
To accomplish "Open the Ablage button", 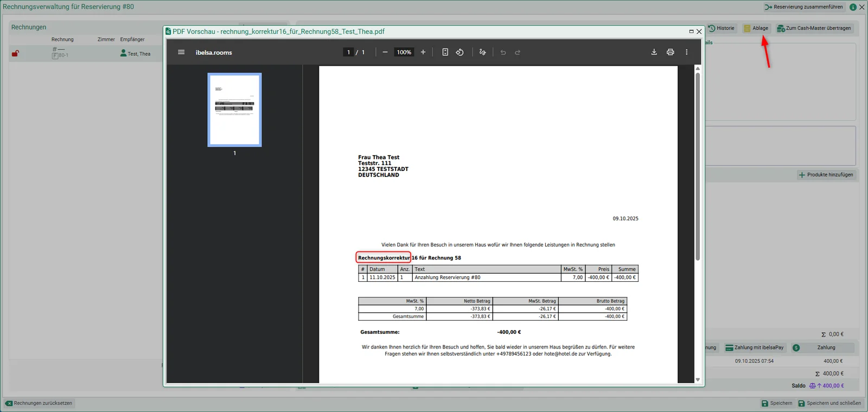I will (756, 28).
